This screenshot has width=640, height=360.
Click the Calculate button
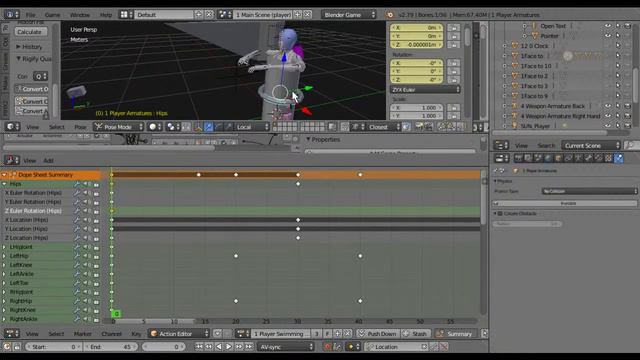click(31, 31)
